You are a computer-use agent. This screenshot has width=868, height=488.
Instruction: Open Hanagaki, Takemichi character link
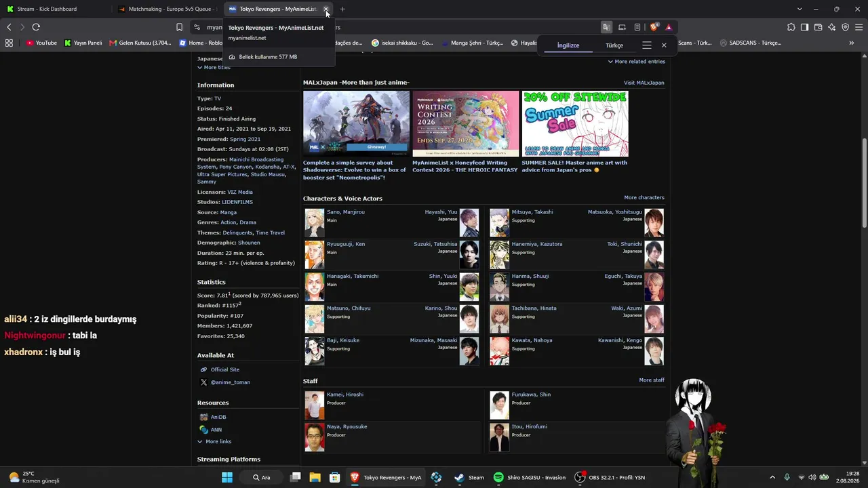[x=353, y=276]
